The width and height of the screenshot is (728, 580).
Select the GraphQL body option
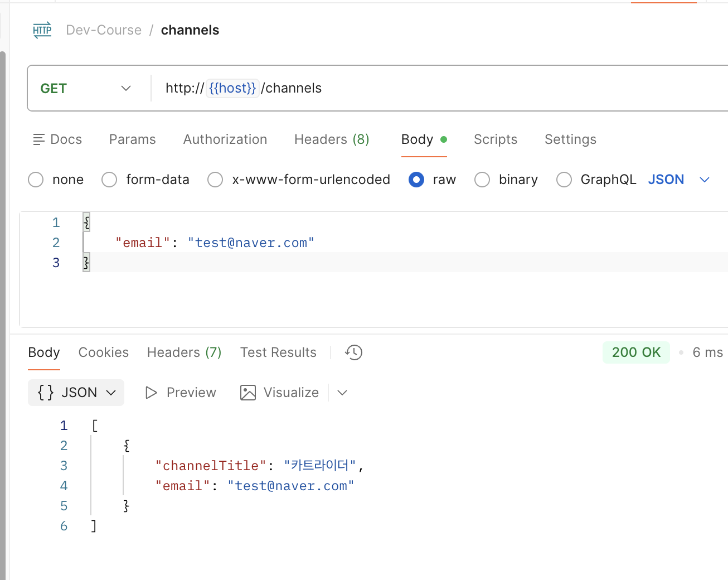pos(564,180)
